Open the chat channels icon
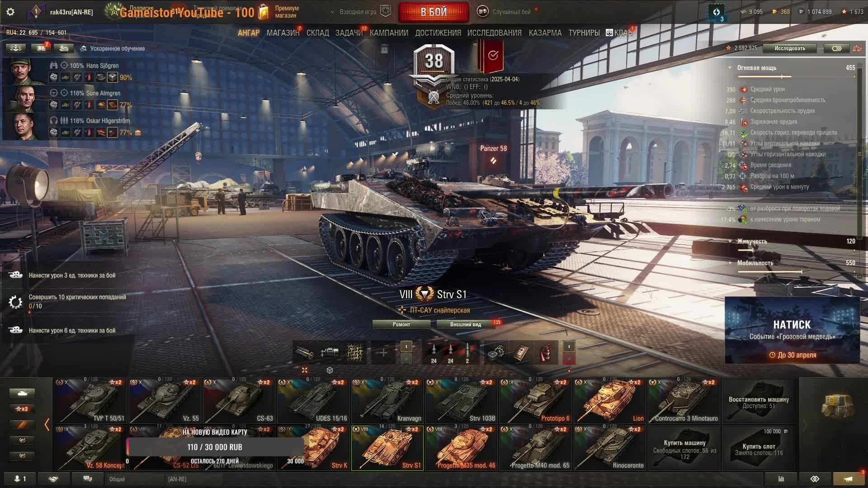 pyautogui.click(x=88, y=479)
